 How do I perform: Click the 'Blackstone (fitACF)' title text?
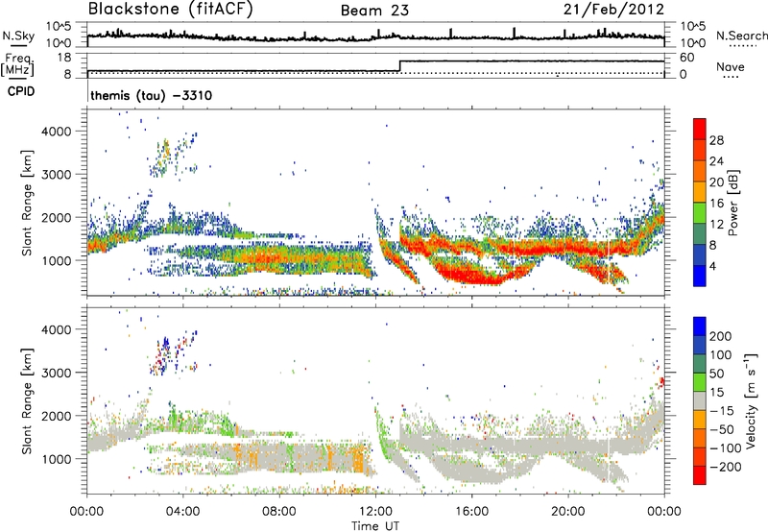pyautogui.click(x=170, y=10)
